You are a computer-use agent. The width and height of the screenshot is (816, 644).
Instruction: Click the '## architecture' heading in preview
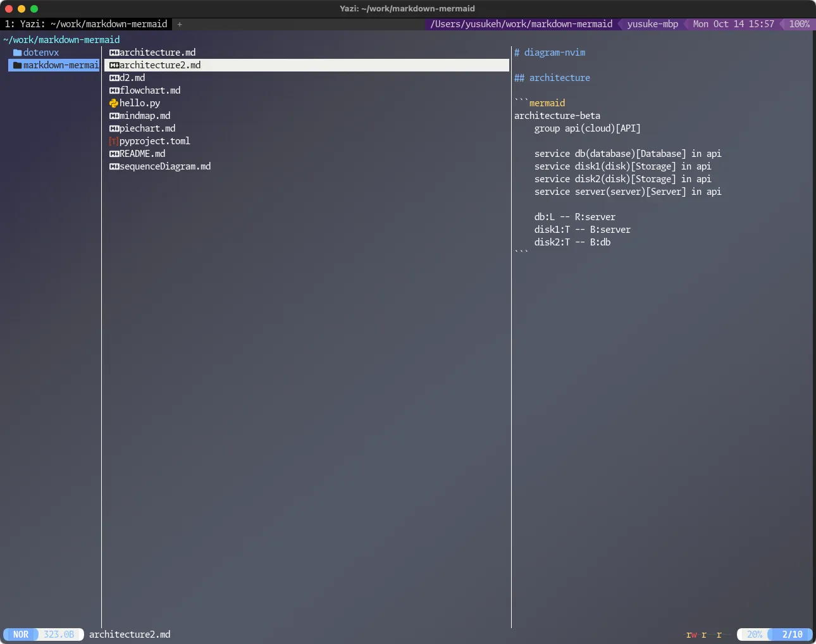pyautogui.click(x=552, y=78)
